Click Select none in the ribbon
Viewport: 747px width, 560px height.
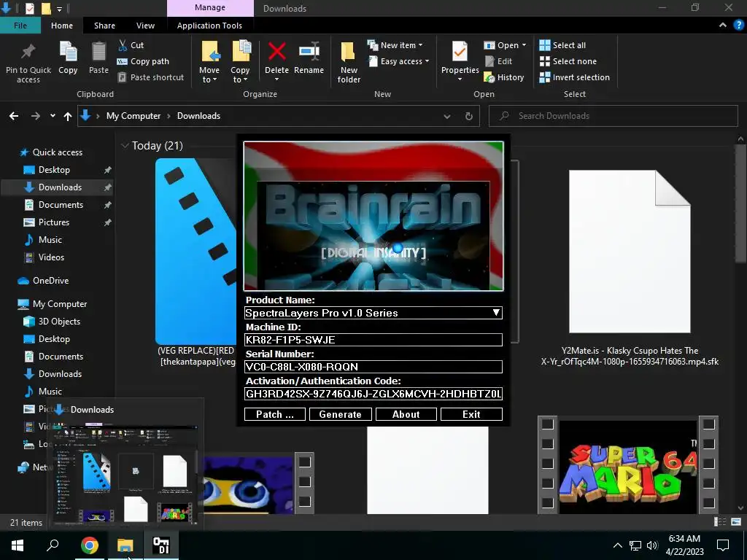pos(568,61)
